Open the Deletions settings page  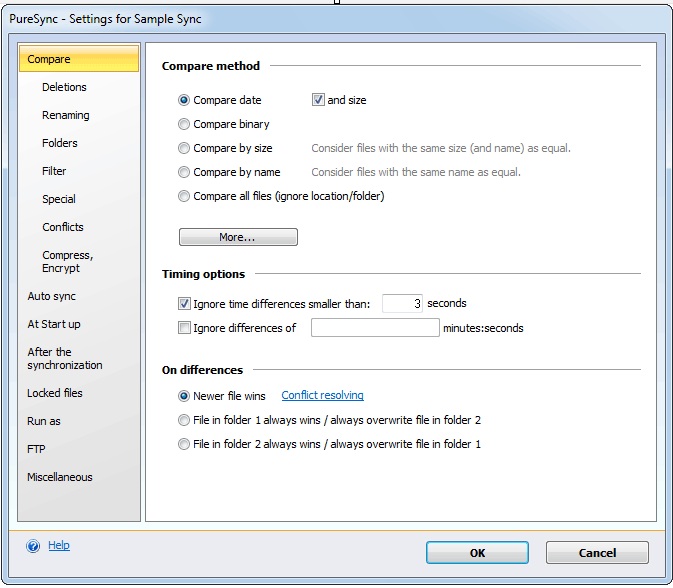(64, 87)
